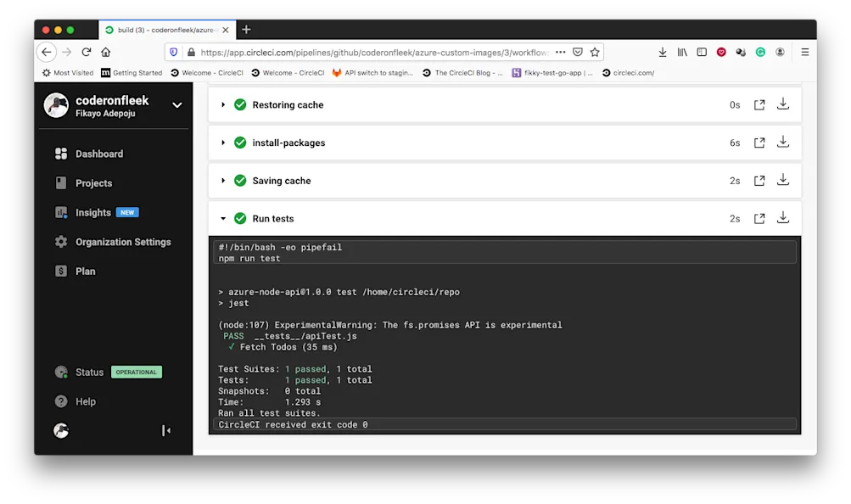Click 'npm run test' command line
The height and width of the screenshot is (504, 851).
pyautogui.click(x=249, y=259)
